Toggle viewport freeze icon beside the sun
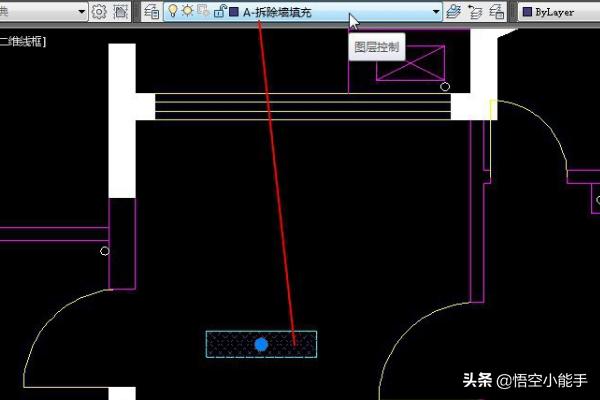The width and height of the screenshot is (600, 400). 203,12
